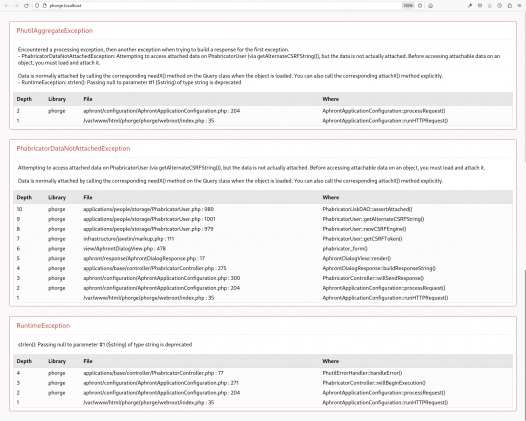Click PhabricatorUser::getCSRFToken() cell

click(x=362, y=239)
